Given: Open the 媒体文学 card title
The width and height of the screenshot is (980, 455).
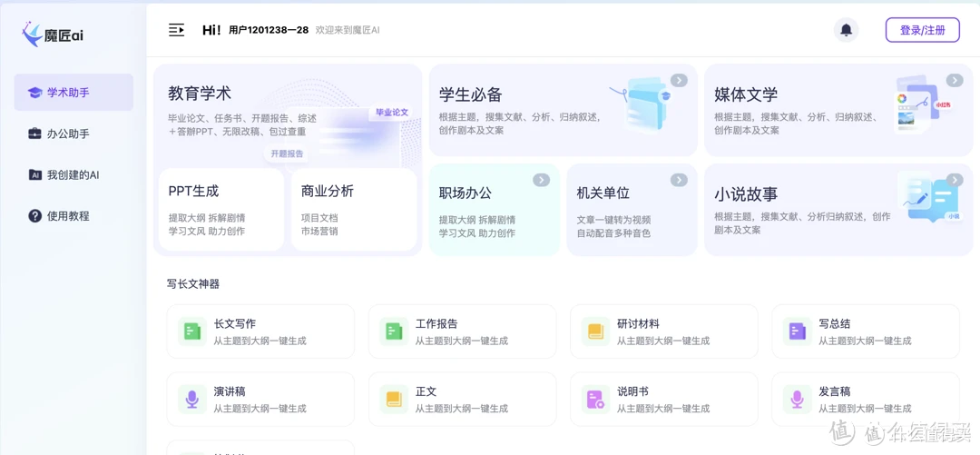Looking at the screenshot, I should pos(746,94).
